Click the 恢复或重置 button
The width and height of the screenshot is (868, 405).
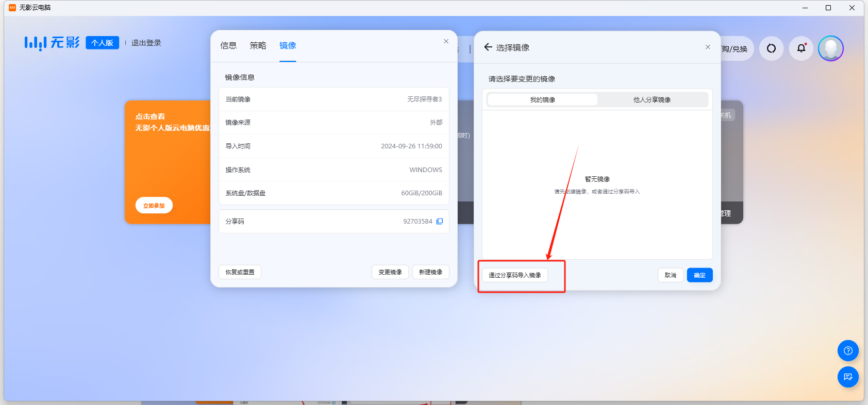coord(240,272)
